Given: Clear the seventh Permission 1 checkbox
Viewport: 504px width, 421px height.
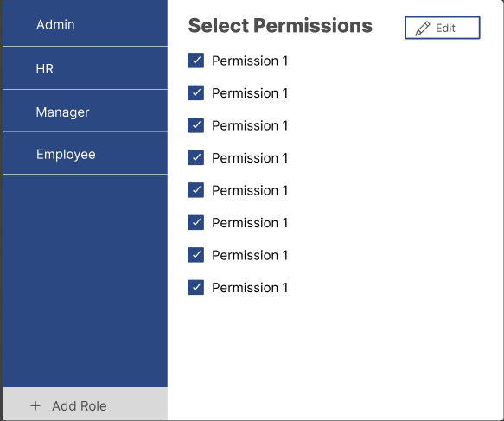Looking at the screenshot, I should [x=195, y=255].
